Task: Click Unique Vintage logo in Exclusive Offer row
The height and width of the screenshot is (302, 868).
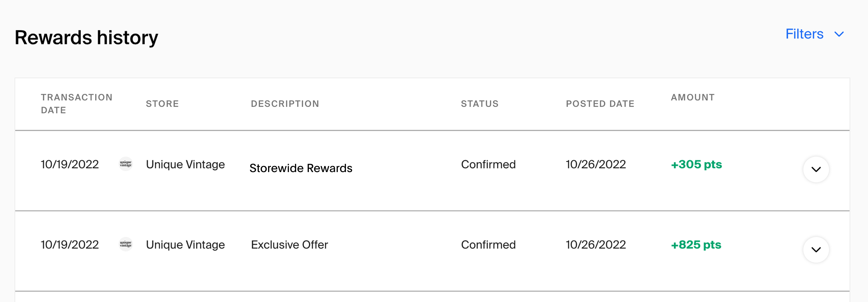Action: point(126,244)
